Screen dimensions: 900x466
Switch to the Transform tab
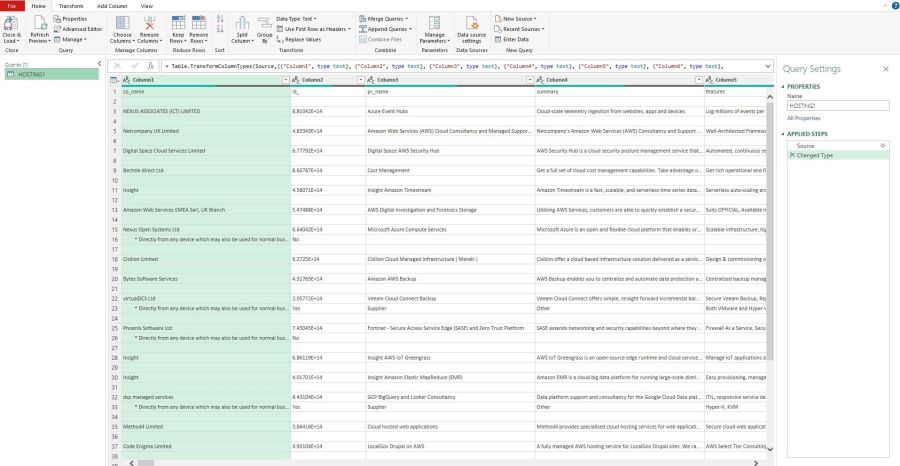pos(71,6)
